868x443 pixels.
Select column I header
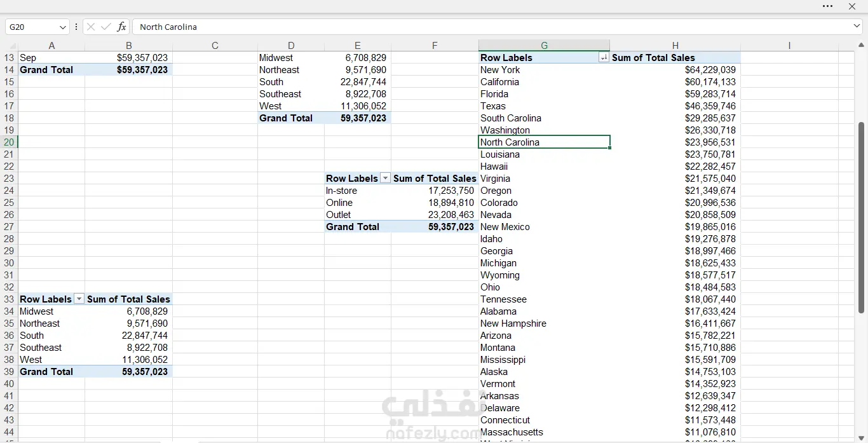789,45
